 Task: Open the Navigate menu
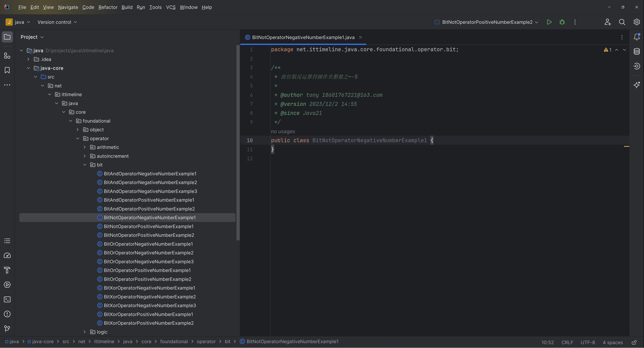point(68,7)
